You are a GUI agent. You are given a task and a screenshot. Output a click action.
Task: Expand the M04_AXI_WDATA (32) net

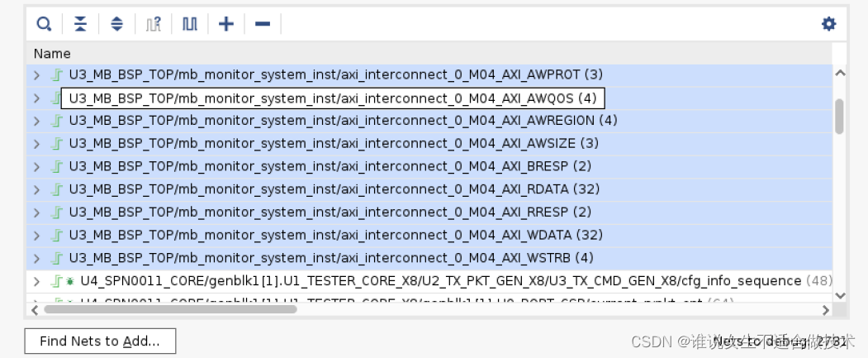(x=36, y=236)
